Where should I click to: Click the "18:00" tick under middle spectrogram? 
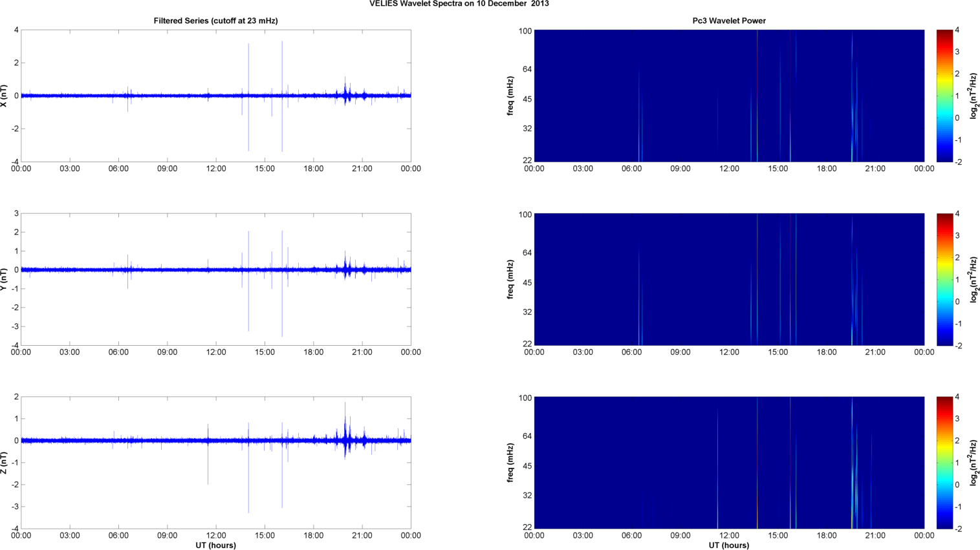(827, 352)
